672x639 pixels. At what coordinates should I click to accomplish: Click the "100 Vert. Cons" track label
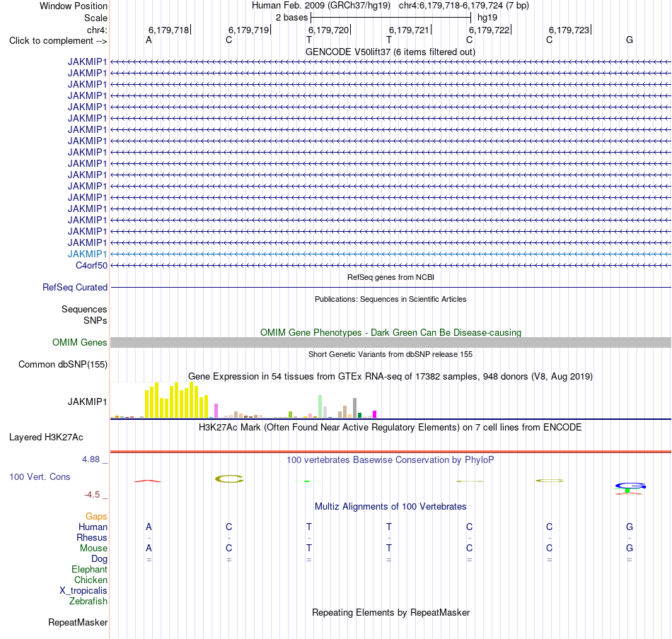pos(40,476)
